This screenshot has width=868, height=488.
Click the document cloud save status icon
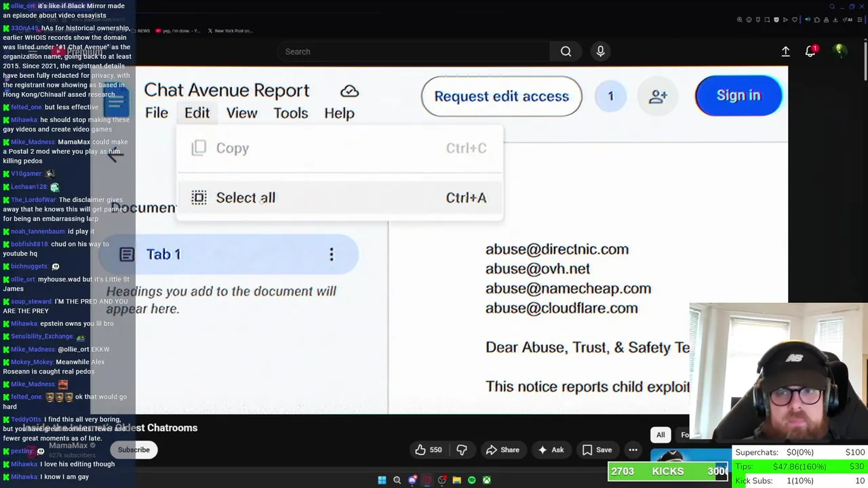349,91
